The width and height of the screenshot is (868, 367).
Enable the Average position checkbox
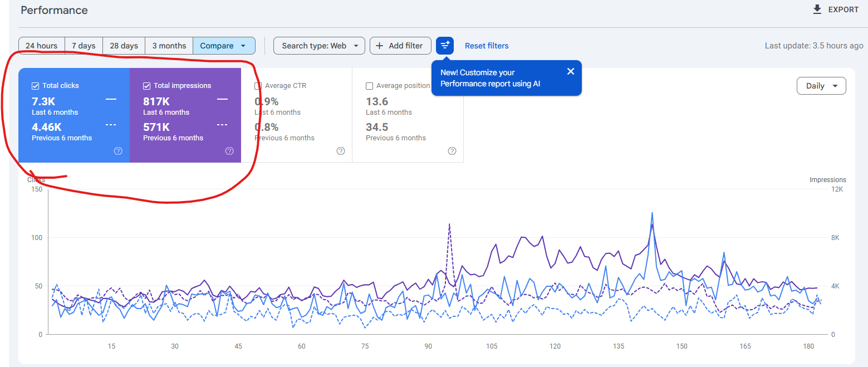tap(370, 86)
